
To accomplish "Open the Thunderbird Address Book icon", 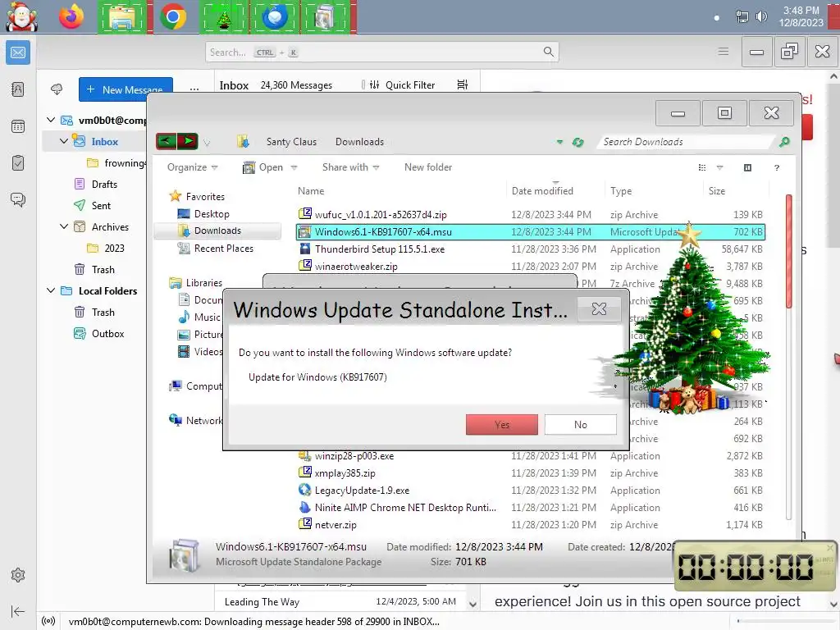I will 18,89.
